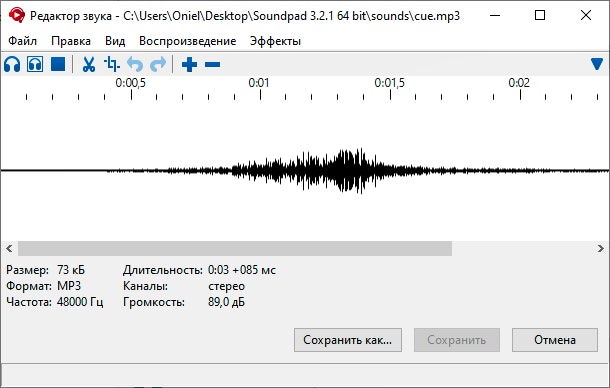
Task: Open the Правка menu
Action: click(71, 41)
